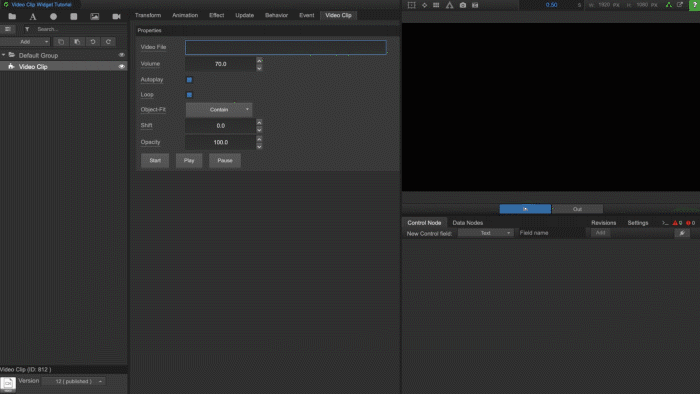Viewport: 700px width, 394px height.
Task: Click the plug icon in control field row
Action: 682,233
